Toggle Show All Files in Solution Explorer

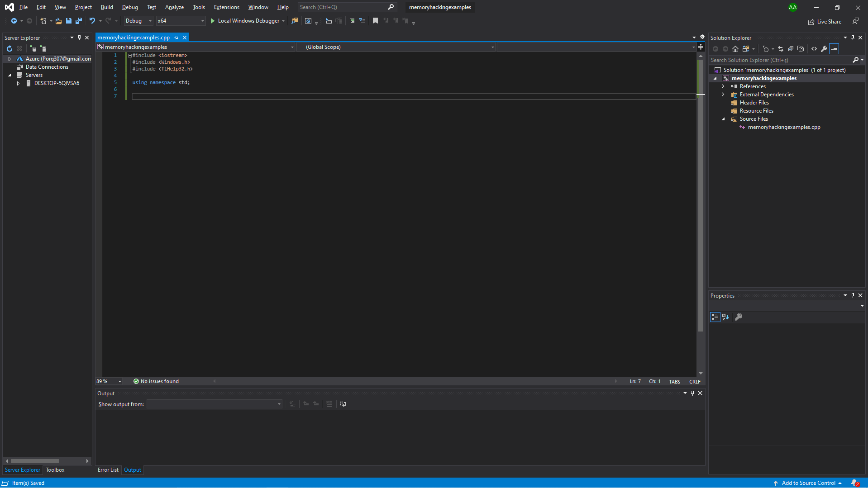[801, 49]
